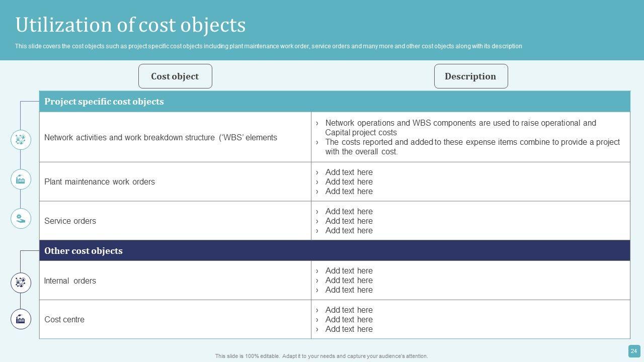Click the internal orders network icon

click(21, 283)
